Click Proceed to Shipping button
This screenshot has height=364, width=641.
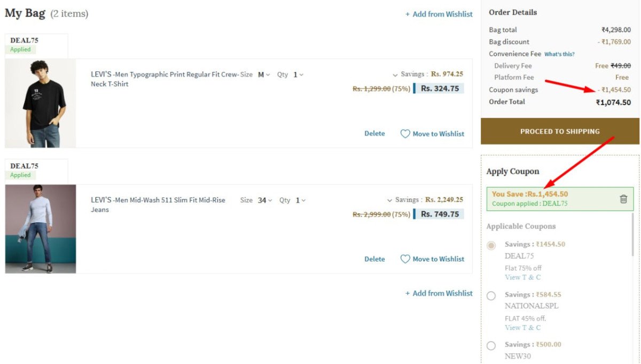(560, 131)
